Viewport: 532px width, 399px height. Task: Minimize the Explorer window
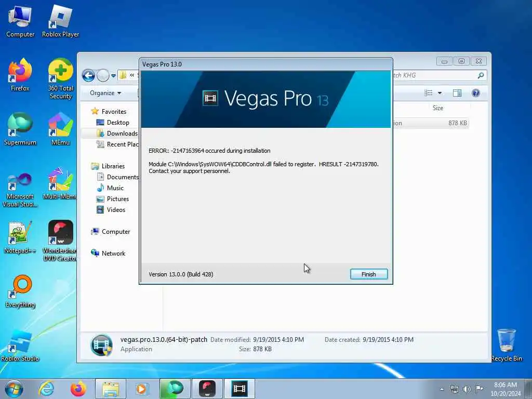444,61
